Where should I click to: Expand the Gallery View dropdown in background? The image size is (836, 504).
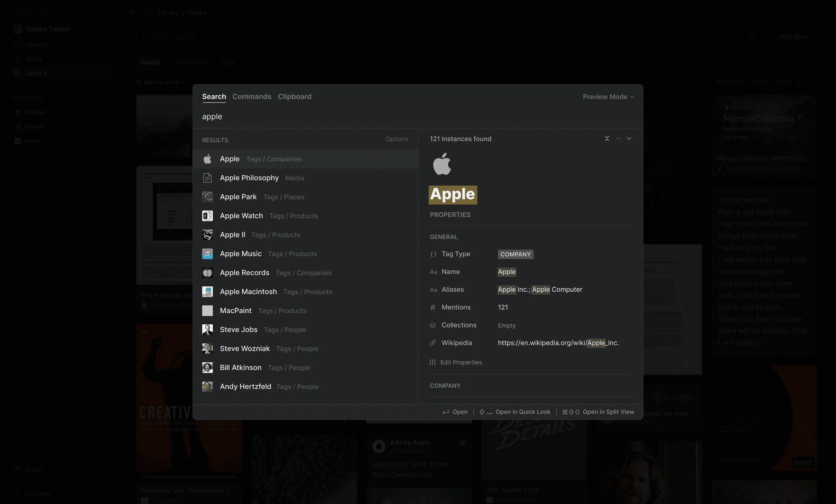click(161, 82)
